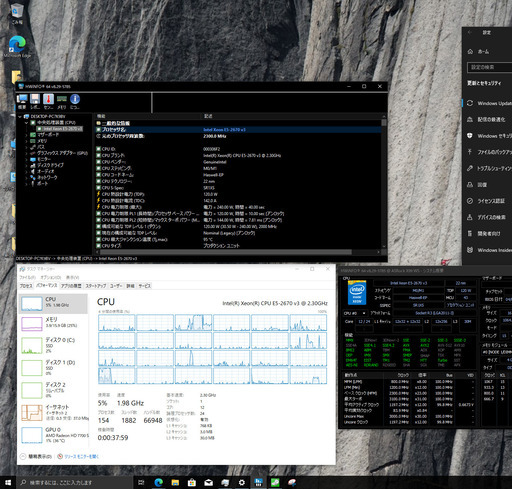Select the Port (ポート) tree item
The height and width of the screenshot is (489, 512).
[42, 183]
